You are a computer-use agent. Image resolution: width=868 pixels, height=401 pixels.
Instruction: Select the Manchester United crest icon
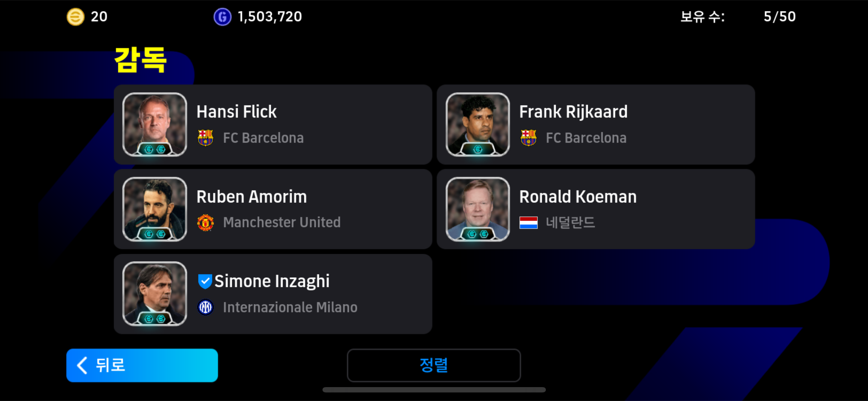coord(206,222)
